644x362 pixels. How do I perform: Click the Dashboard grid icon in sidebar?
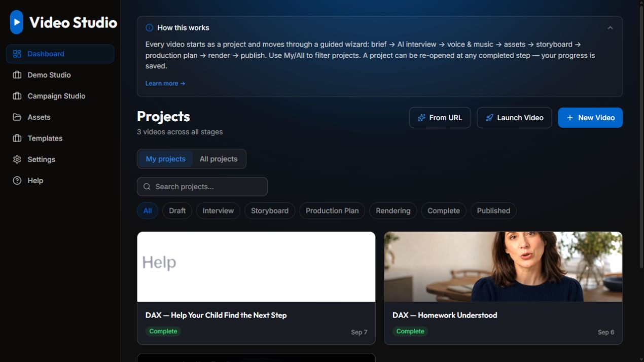pos(17,54)
